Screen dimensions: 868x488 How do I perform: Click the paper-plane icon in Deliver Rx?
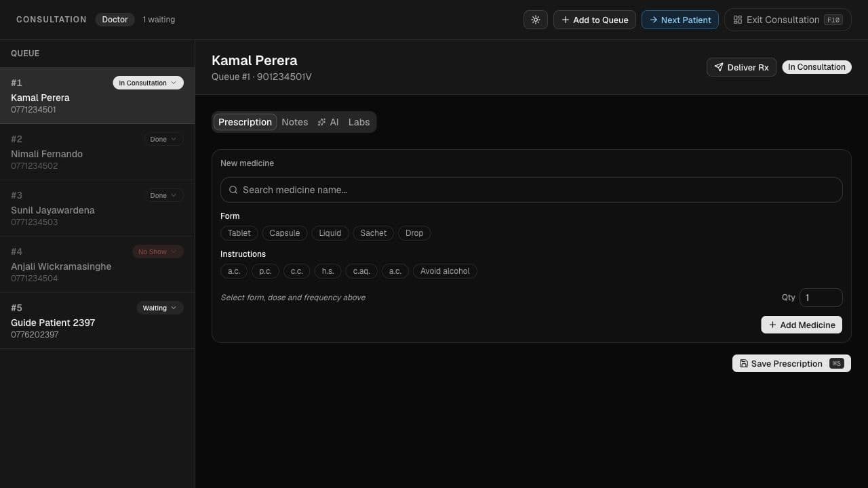[719, 67]
